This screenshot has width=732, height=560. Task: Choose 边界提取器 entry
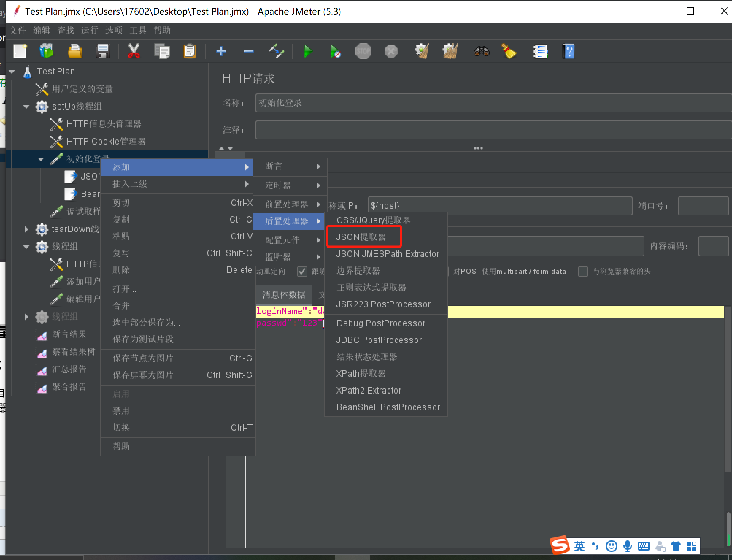coord(386,271)
